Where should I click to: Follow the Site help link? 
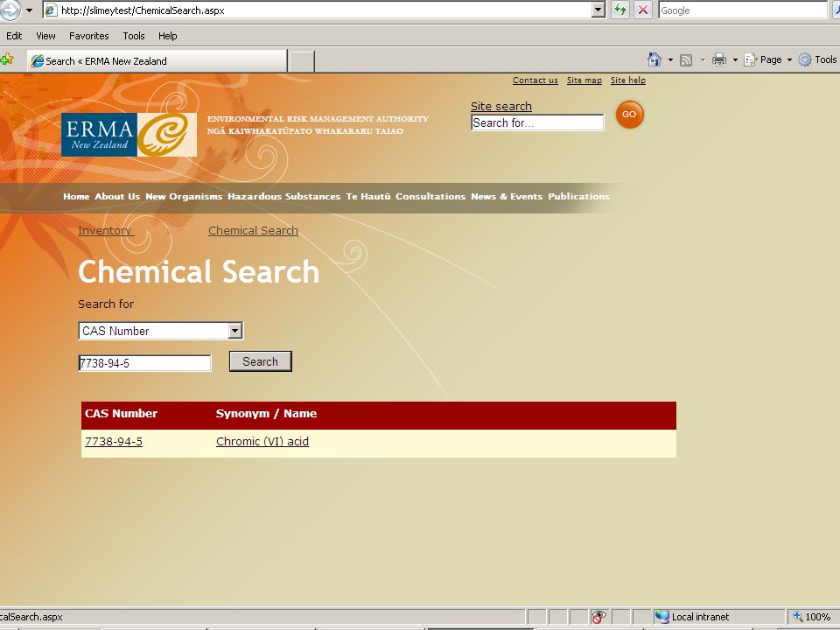(628, 80)
